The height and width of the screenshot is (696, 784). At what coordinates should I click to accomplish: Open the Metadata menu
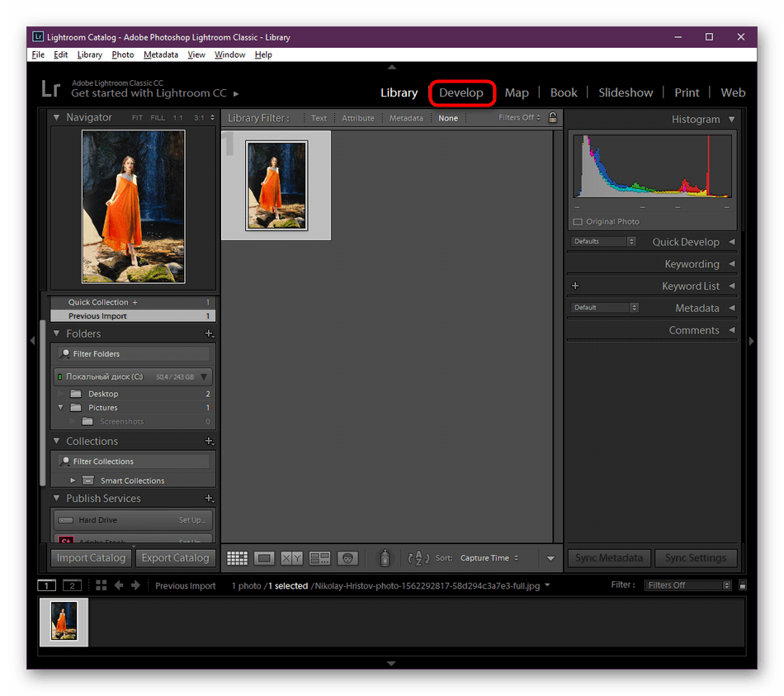tap(160, 54)
